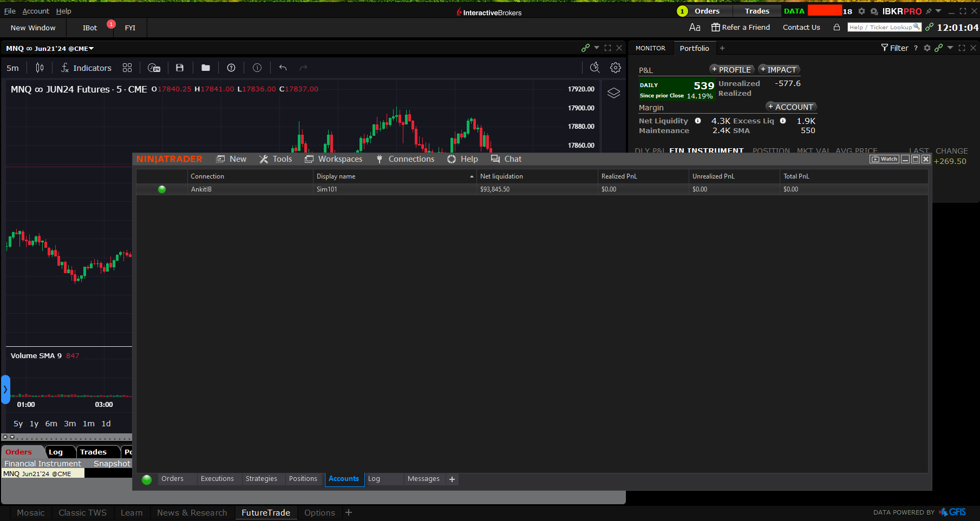Screen dimensions: 980x521
Task: Click the MNQ Jun21'24 @CME order row
Action: point(43,473)
